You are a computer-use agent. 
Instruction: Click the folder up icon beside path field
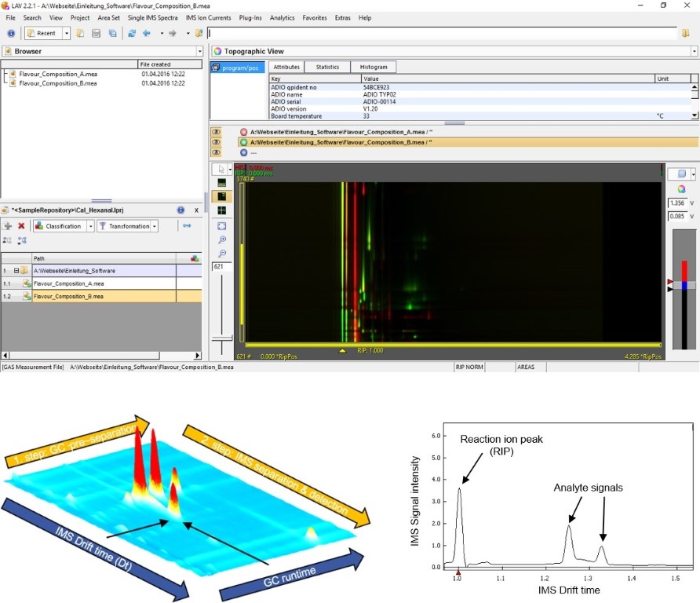click(x=199, y=33)
